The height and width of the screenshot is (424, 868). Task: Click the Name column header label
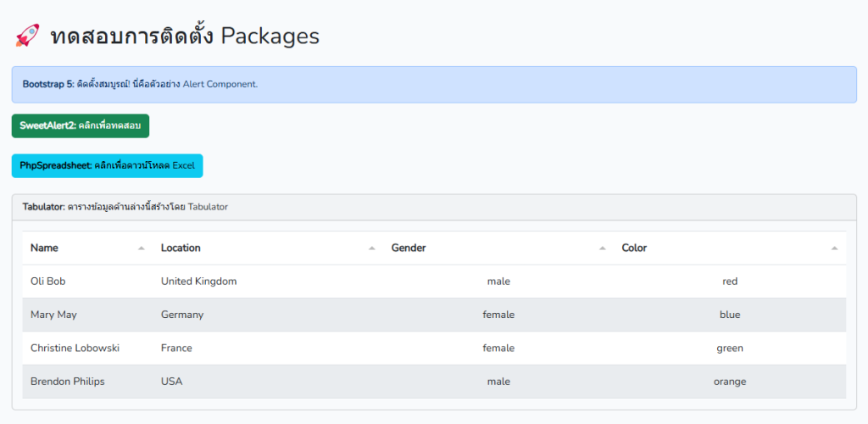click(44, 248)
